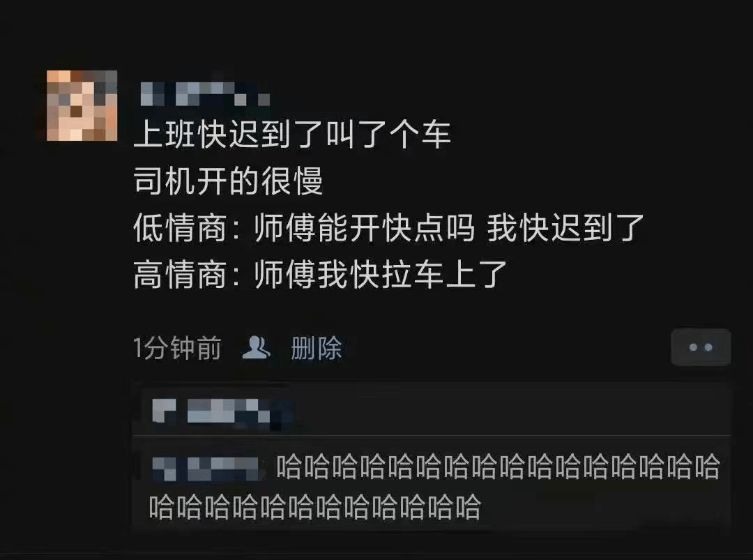Click 我快迟到了 at end of third line
Image resolution: width=753 pixels, height=560 pixels.
pos(565,228)
